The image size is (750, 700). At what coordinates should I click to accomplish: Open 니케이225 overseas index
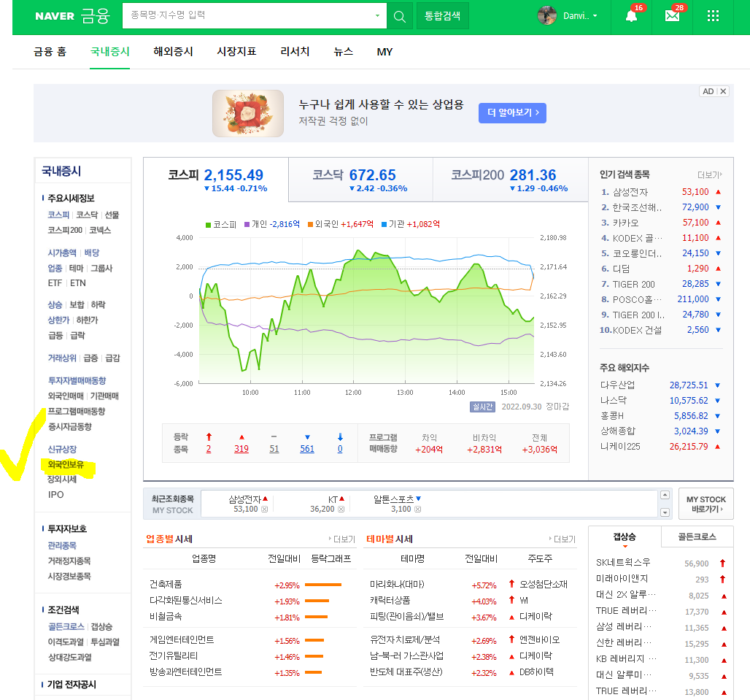[x=620, y=447]
